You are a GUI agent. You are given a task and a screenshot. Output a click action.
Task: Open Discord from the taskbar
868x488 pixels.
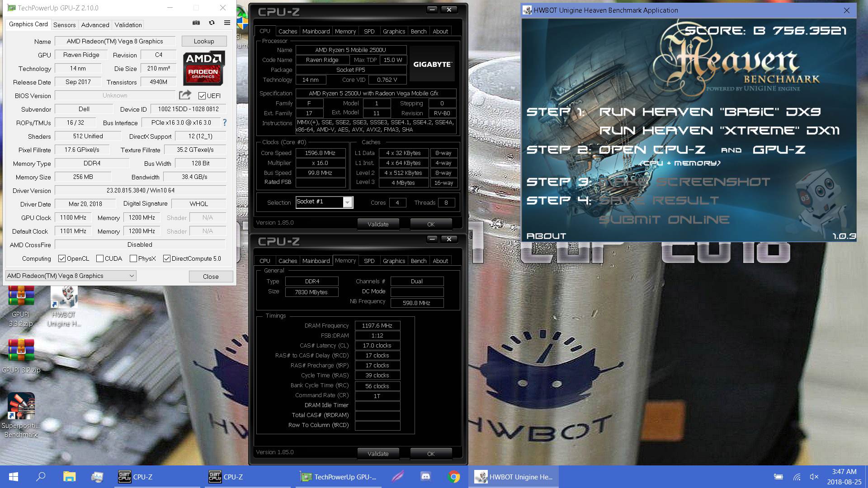point(425,477)
